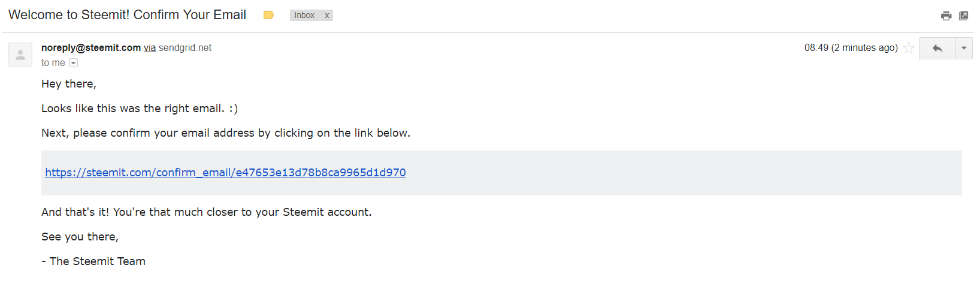Print this email using the printer icon
Image resolution: width=980 pixels, height=286 pixels.
pos(946,16)
